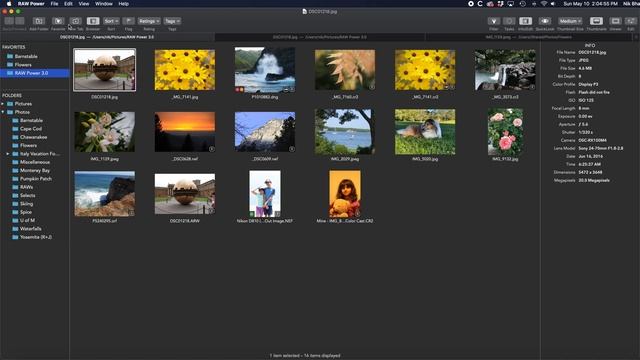Select the sunset _DSC0628.nef thumbnail
Screen dimensions: 640x360
[185, 132]
